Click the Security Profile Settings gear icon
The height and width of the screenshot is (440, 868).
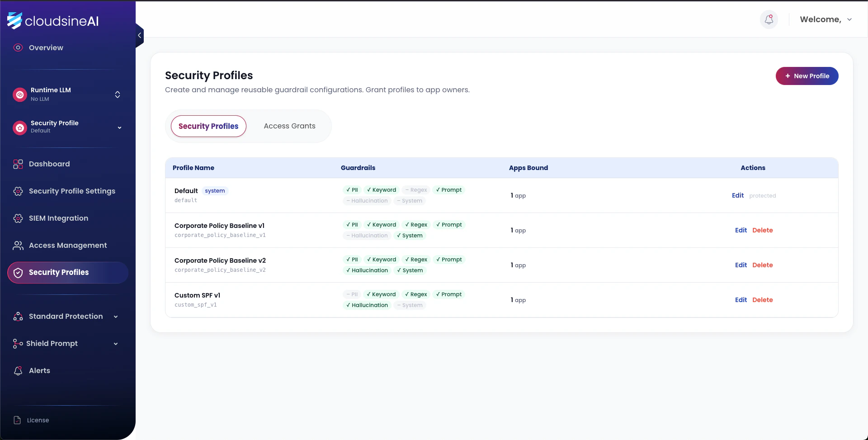[18, 191]
